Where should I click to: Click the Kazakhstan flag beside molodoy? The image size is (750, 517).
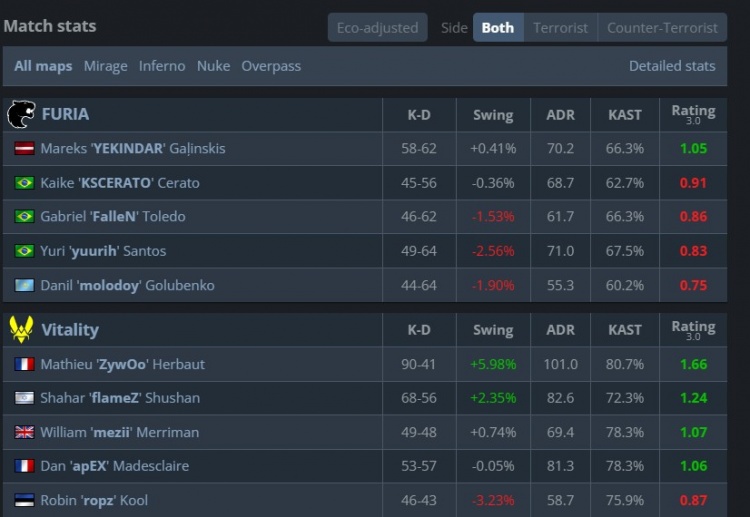[x=25, y=285]
